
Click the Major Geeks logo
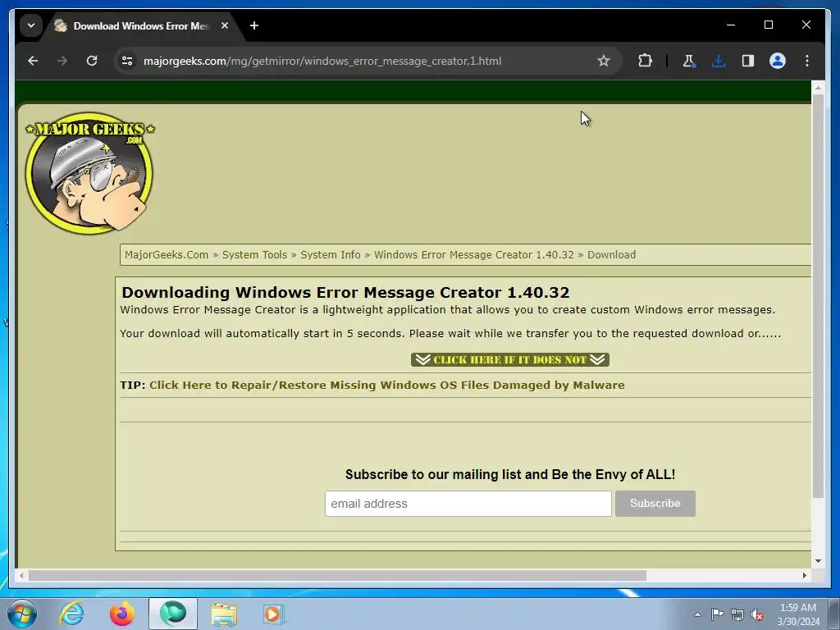coord(90,172)
